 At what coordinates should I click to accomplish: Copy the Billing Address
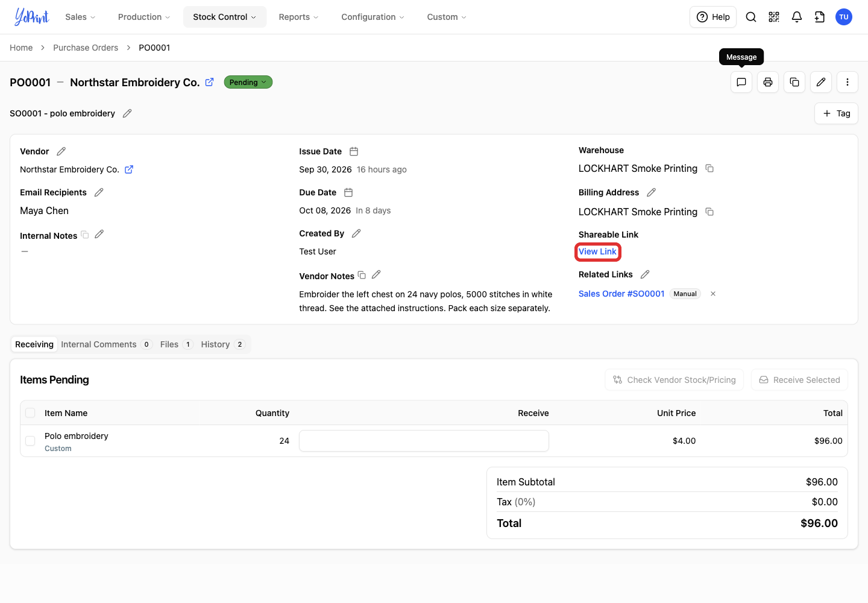[x=709, y=212]
